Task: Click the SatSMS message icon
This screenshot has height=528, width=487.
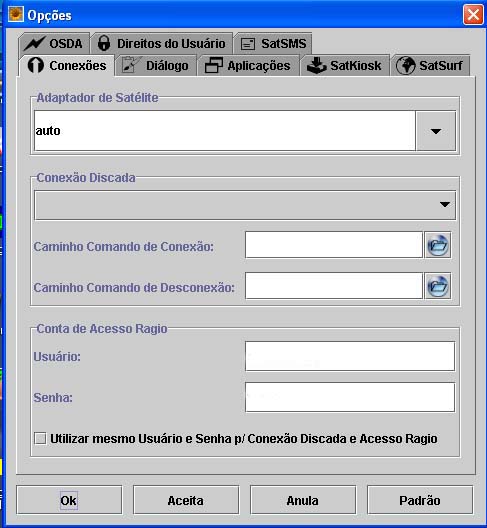Action: 248,44
